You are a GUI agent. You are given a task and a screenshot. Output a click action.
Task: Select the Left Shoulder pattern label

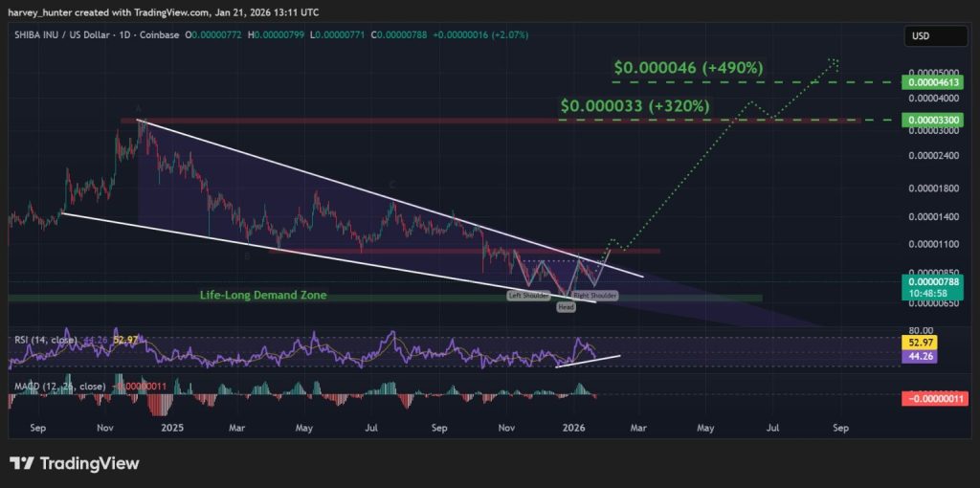tap(528, 297)
